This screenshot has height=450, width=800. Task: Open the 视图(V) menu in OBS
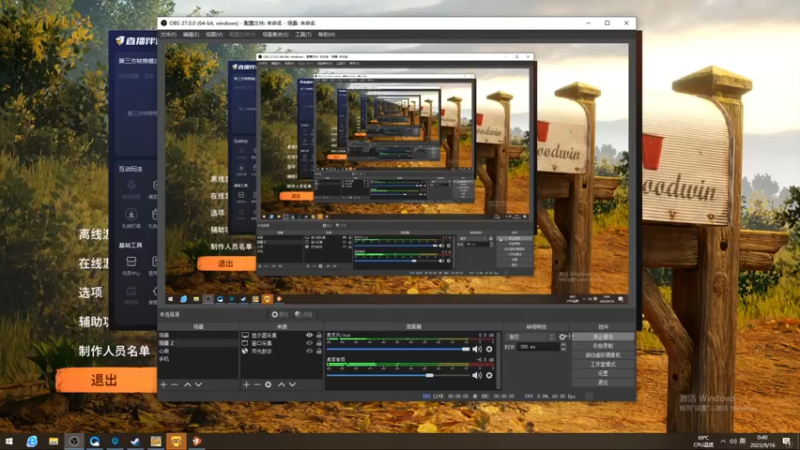click(214, 35)
